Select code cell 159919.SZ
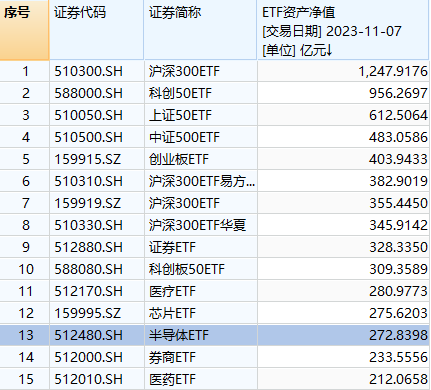The height and width of the screenshot is (390, 431). [x=97, y=203]
